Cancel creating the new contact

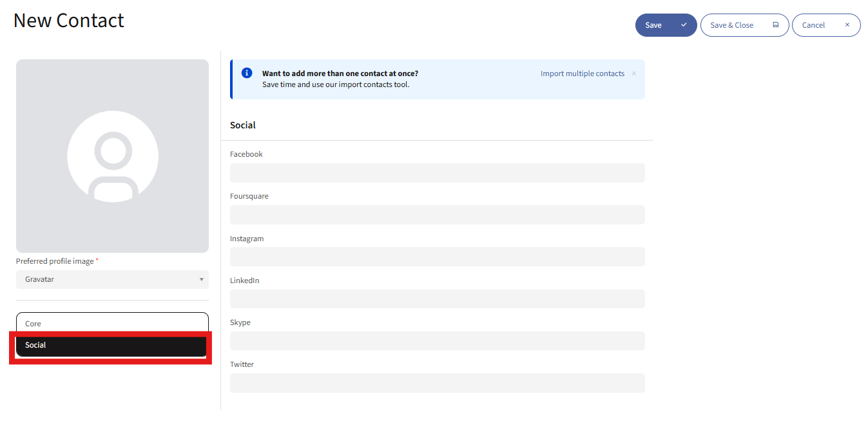pyautogui.click(x=813, y=25)
